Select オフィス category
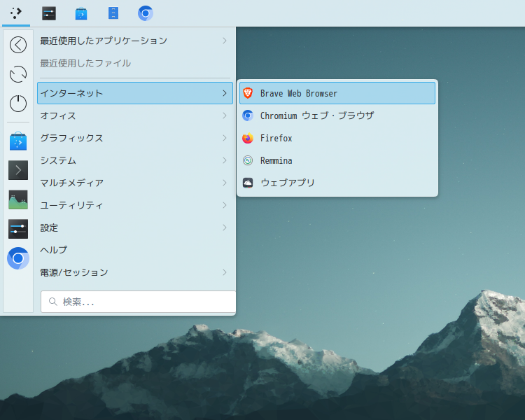 135,115
